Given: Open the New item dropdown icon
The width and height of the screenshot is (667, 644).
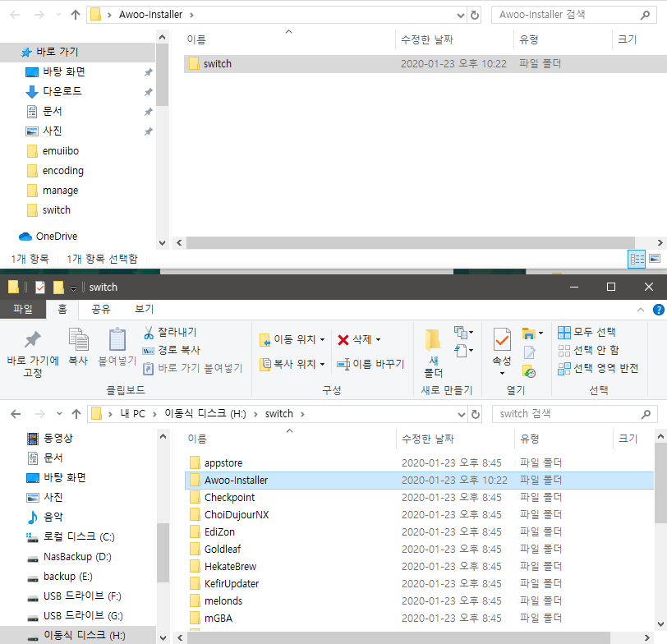Looking at the screenshot, I should point(463,332).
